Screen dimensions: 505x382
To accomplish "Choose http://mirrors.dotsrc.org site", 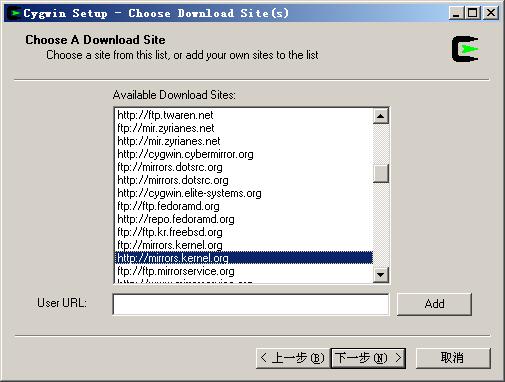I will [x=243, y=180].
